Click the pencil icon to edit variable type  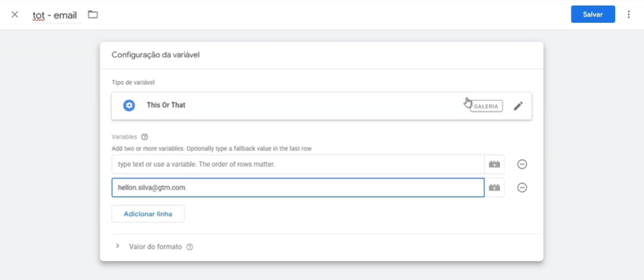tap(518, 106)
